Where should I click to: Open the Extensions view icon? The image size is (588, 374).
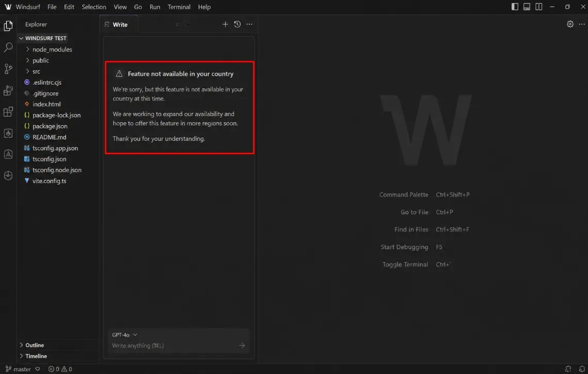tap(8, 111)
